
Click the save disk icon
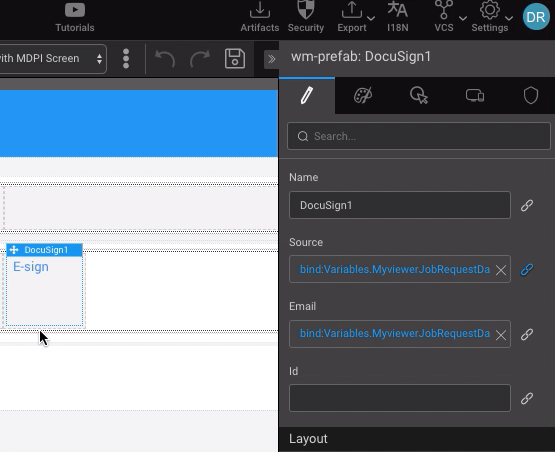point(235,58)
